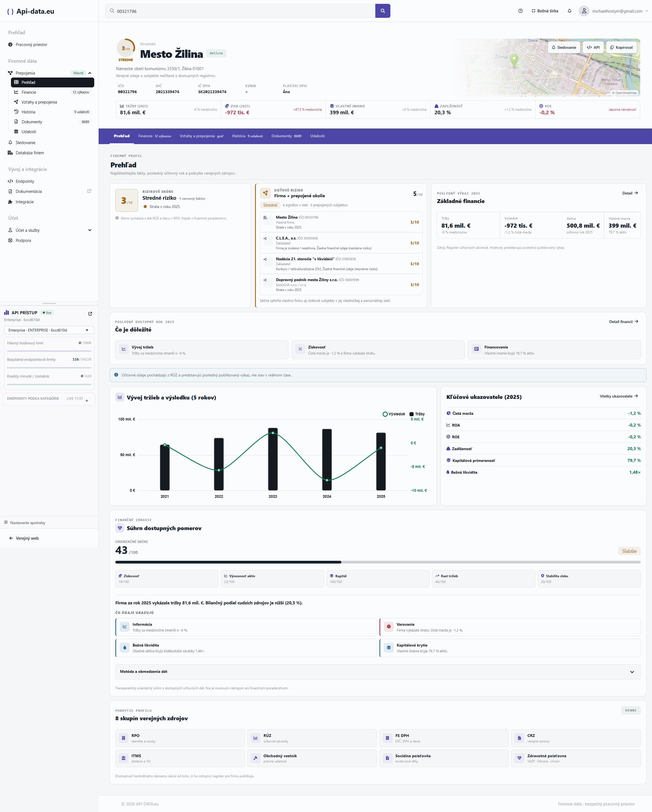Click the Sieťové riziko share icon
This screenshot has height=812, width=652.
coord(265,193)
